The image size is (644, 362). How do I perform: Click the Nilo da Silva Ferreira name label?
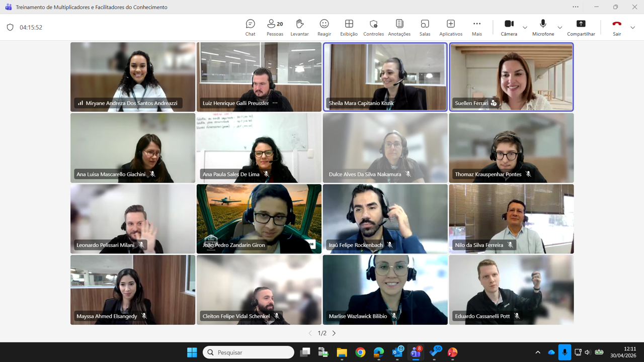(479, 245)
